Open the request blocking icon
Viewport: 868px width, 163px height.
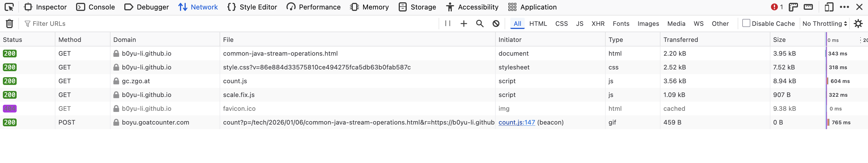tap(496, 24)
